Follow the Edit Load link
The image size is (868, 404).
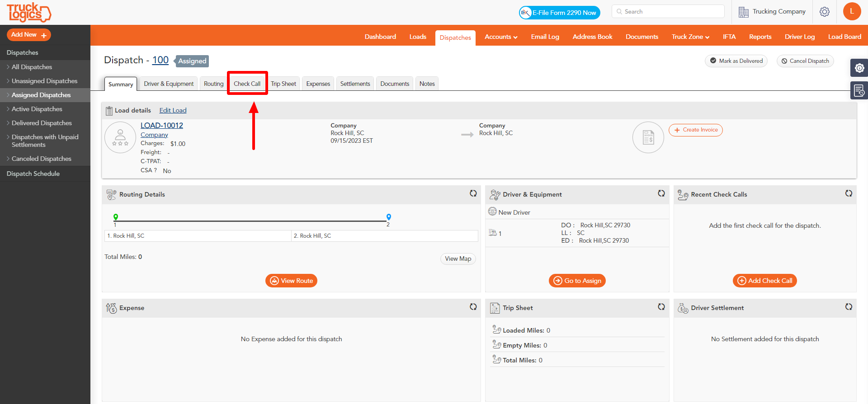pos(173,110)
